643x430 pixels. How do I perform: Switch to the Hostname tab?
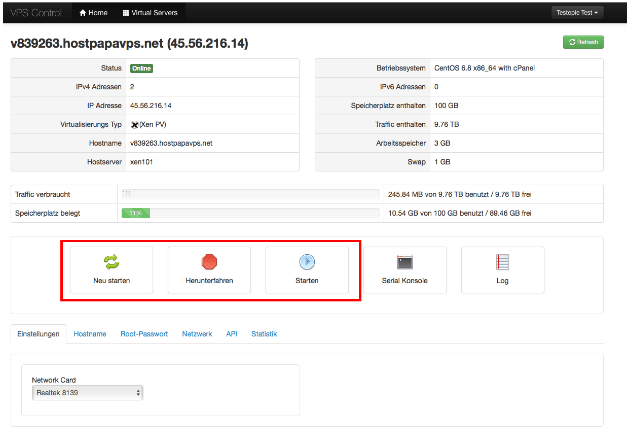[90, 334]
